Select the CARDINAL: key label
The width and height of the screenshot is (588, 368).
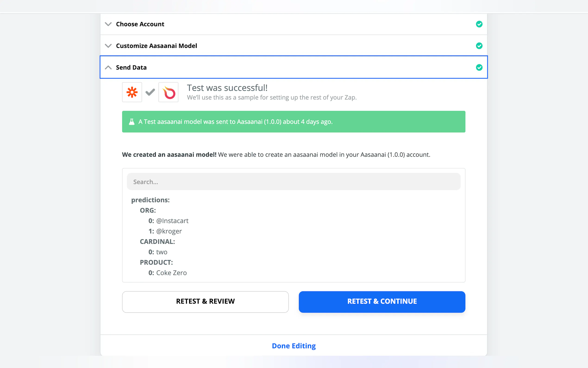point(157,241)
